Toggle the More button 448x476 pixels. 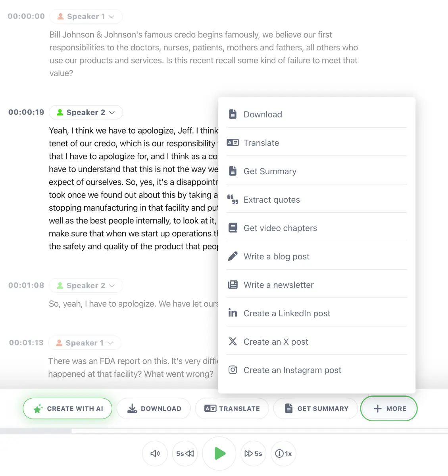[x=389, y=409]
